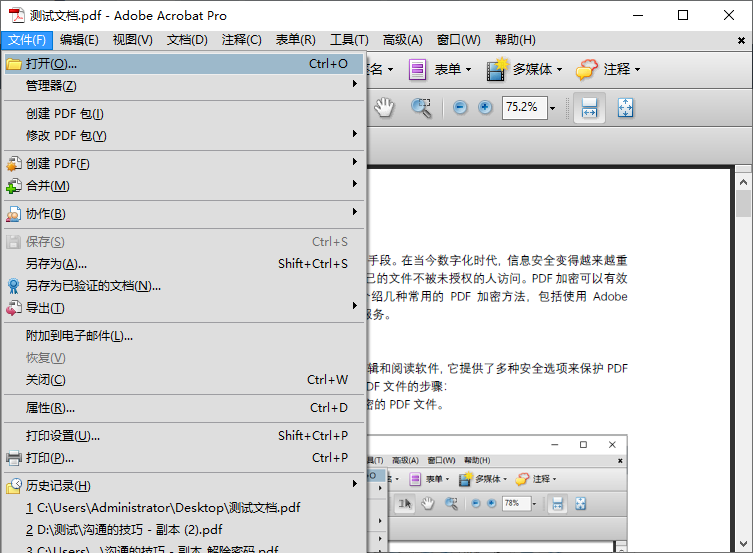Screen dimensions: 753x553
Task: Click the printer icon beside 打印(P)
Action: 14,457
